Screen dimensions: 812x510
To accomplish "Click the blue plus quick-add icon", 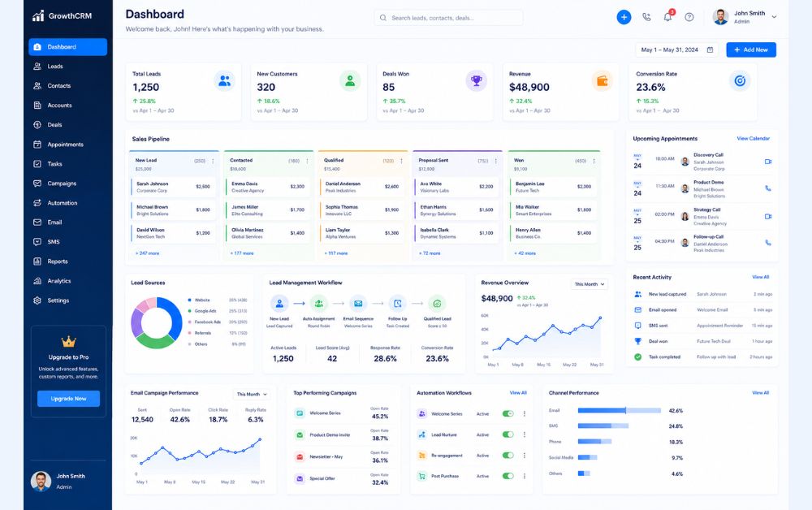I will click(624, 17).
